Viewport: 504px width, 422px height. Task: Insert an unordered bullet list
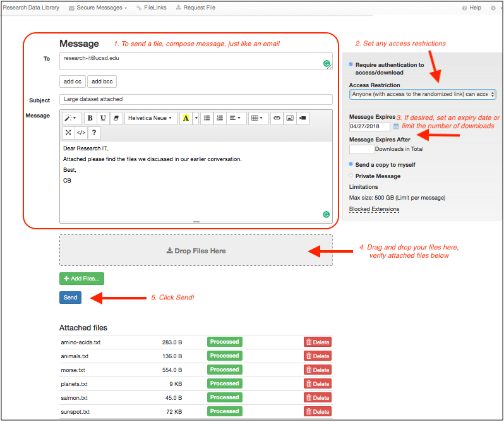point(207,118)
